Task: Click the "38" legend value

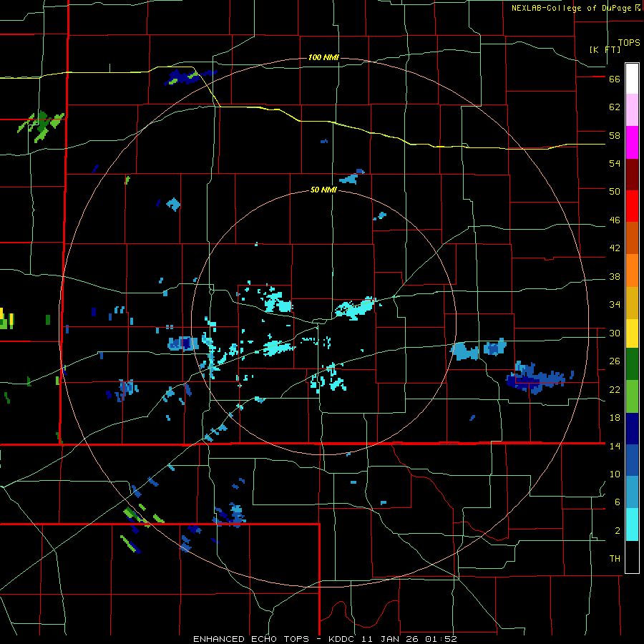Action: click(615, 277)
